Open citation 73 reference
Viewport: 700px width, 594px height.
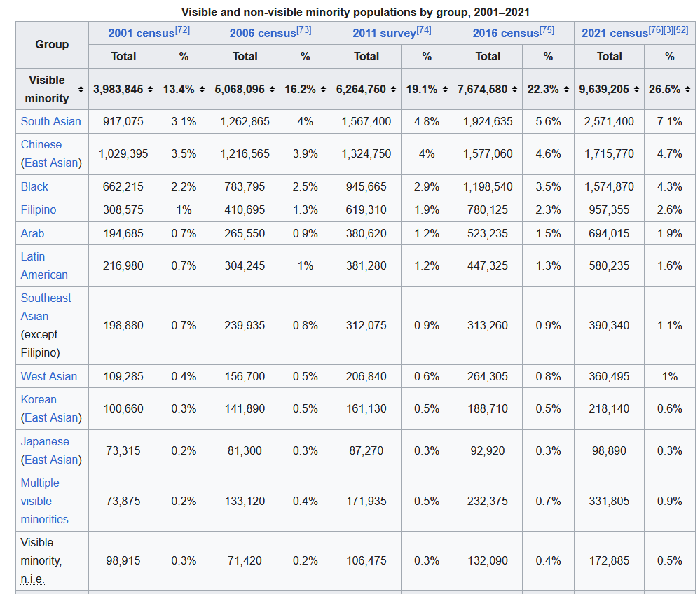coord(304,30)
